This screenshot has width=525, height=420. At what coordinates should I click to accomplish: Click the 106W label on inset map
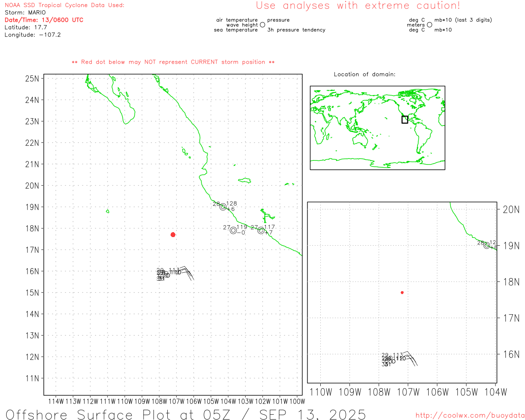[438, 392]
